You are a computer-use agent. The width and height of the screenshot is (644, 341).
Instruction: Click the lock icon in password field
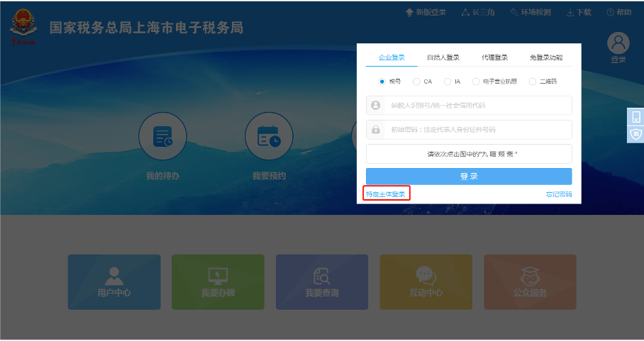[375, 130]
